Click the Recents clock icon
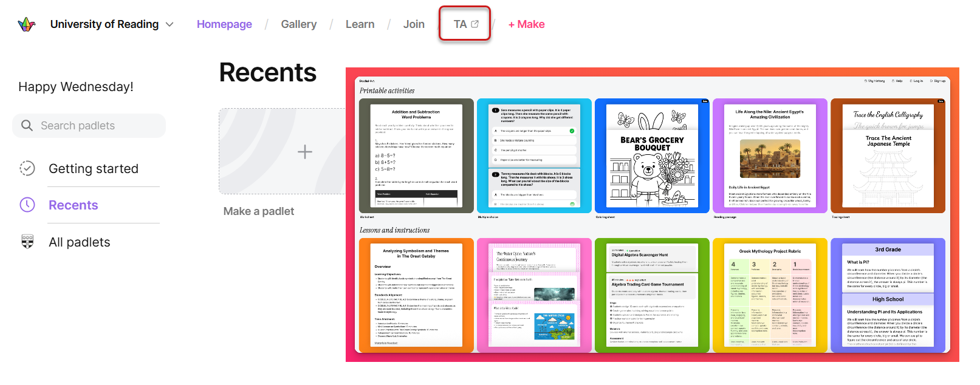 (27, 205)
